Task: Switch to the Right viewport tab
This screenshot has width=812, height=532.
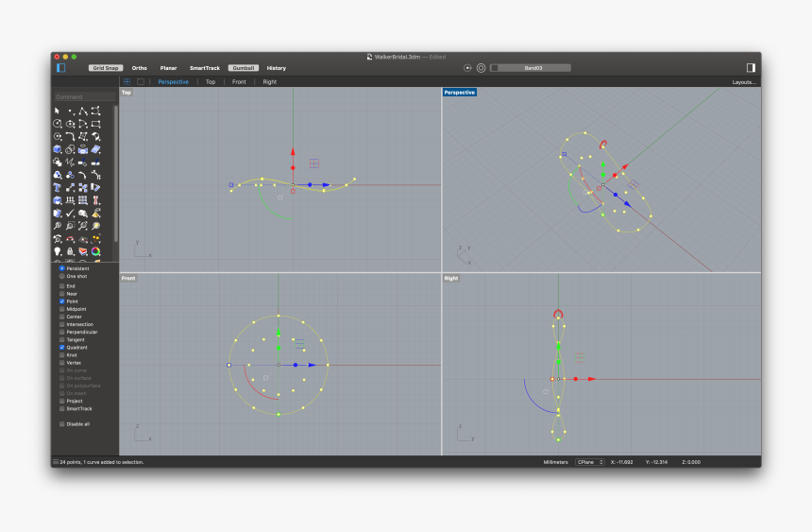Action: coord(269,82)
